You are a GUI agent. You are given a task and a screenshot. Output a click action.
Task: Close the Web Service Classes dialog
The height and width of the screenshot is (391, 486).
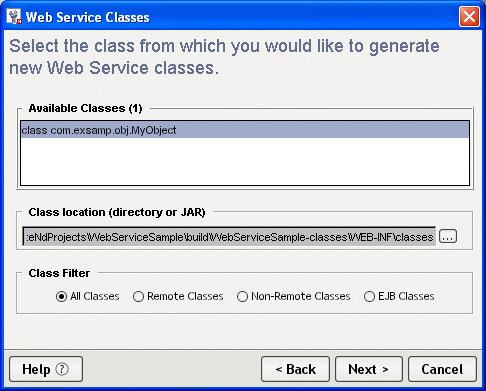coord(469,16)
